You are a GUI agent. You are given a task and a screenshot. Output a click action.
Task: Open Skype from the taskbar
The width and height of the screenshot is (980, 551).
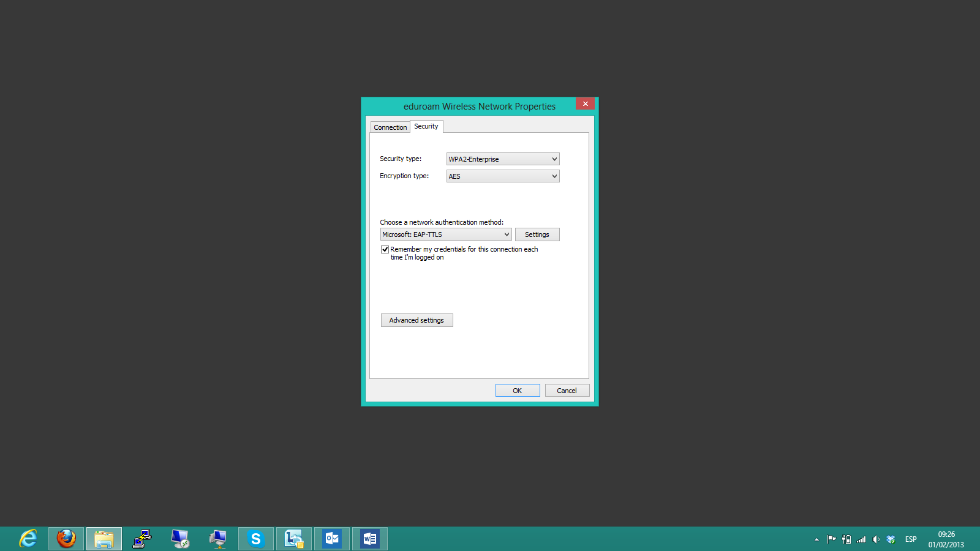click(256, 539)
